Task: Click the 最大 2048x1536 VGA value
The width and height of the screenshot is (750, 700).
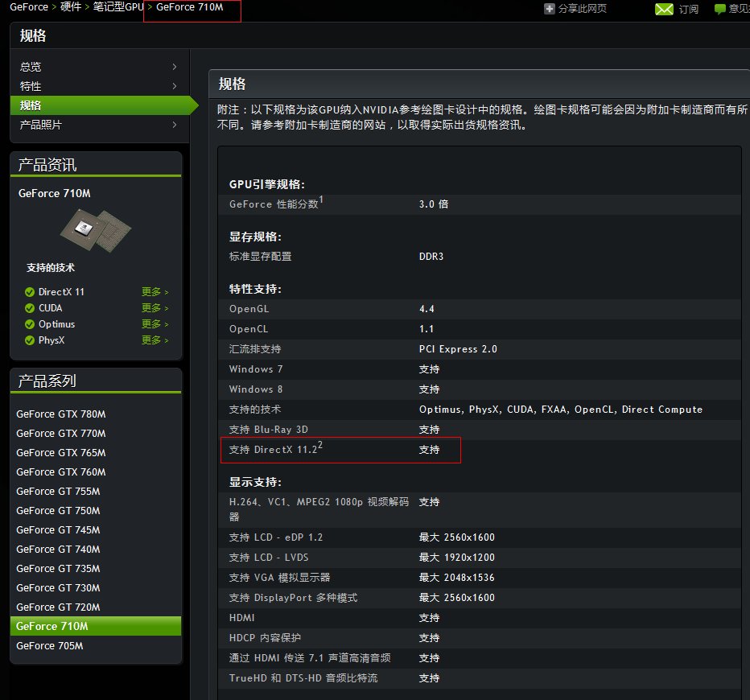Action: tap(457, 577)
